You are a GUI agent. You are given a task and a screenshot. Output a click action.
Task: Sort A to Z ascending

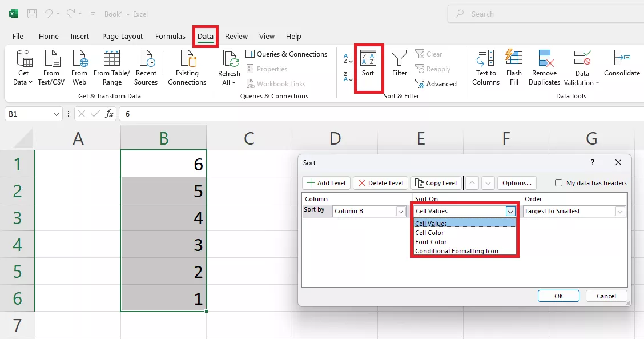[x=348, y=58]
